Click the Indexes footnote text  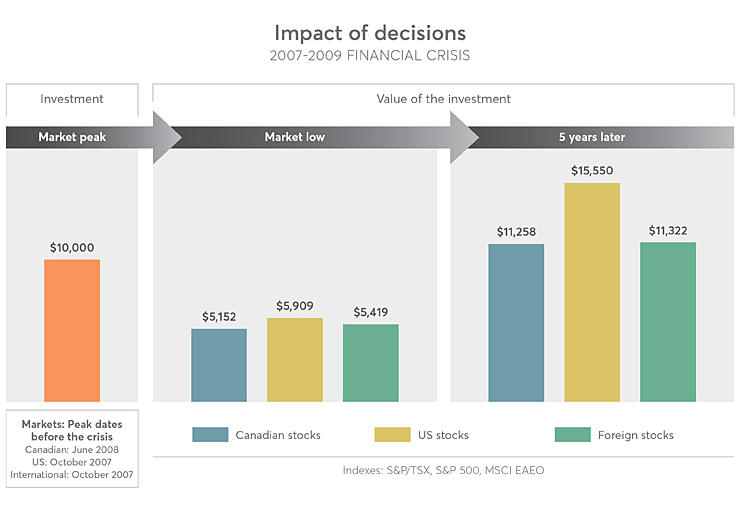click(442, 469)
